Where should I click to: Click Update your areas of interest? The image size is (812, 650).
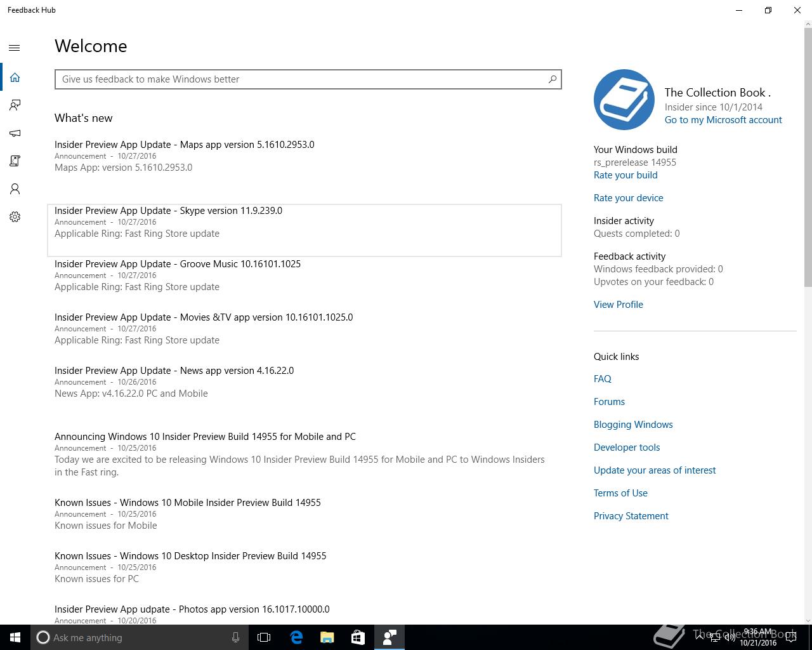(655, 470)
